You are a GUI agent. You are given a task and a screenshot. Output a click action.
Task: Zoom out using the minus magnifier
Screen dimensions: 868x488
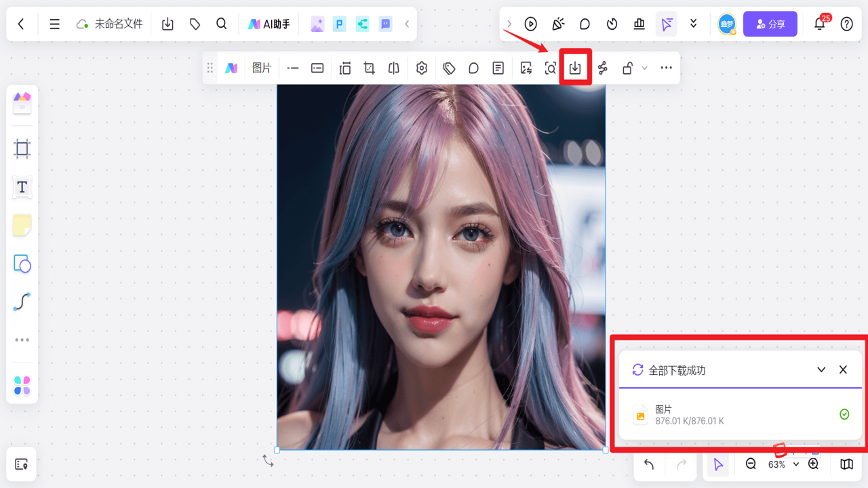[751, 464]
